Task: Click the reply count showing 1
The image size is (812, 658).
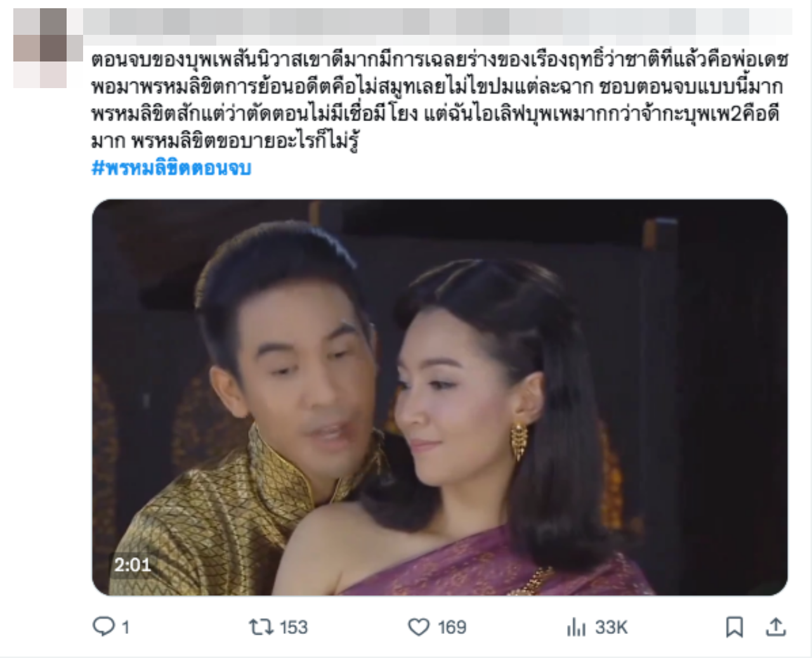Action: click(126, 628)
